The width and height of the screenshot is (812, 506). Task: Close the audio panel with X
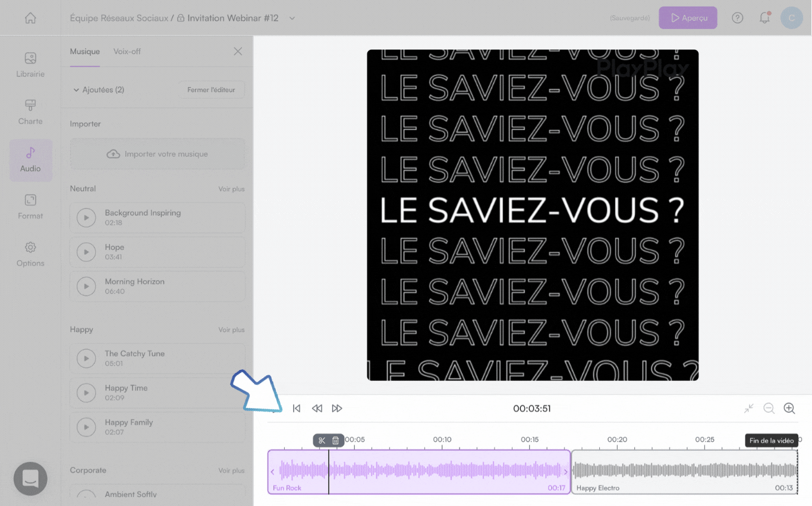(238, 51)
